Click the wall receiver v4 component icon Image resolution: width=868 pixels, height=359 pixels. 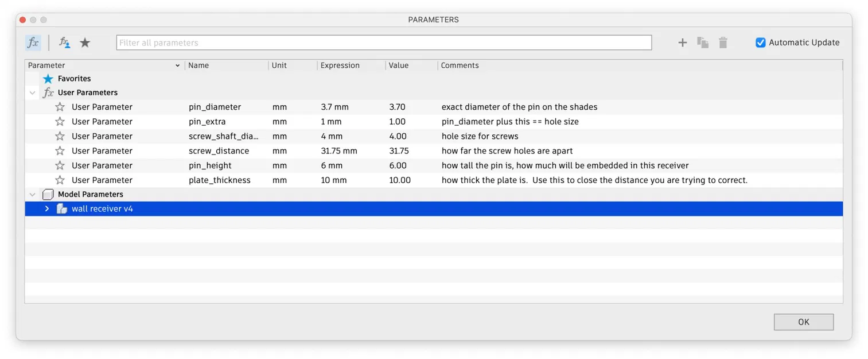pyautogui.click(x=62, y=209)
